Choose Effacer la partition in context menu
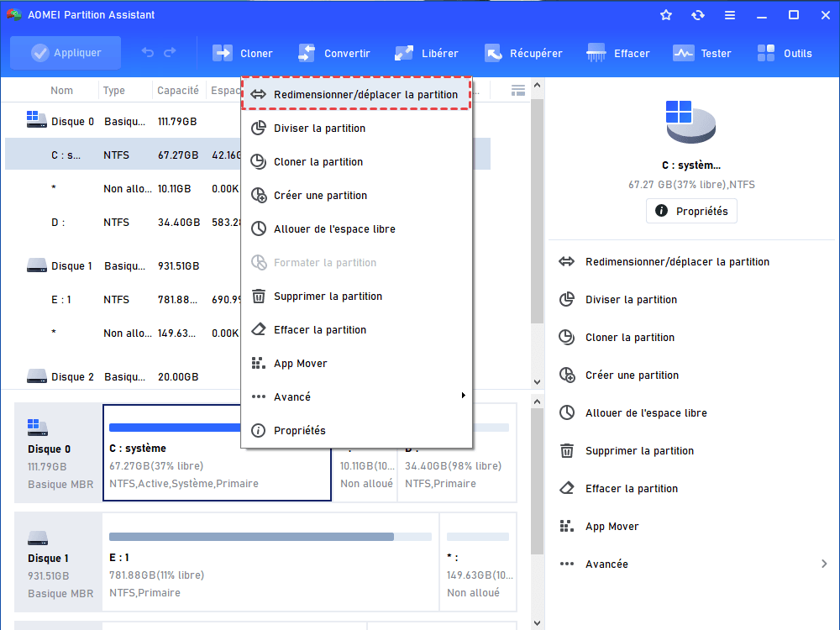The height and width of the screenshot is (630, 840). pos(356,330)
